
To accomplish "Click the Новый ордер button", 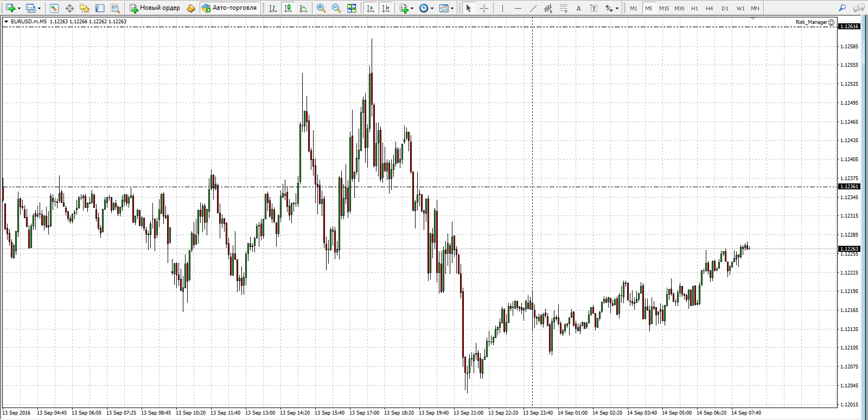I will pyautogui.click(x=155, y=8).
